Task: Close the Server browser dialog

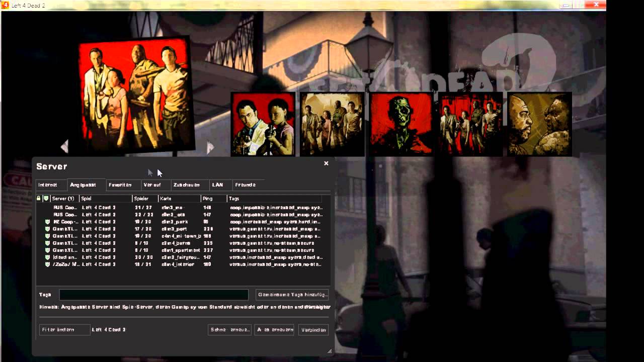Action: tap(326, 163)
